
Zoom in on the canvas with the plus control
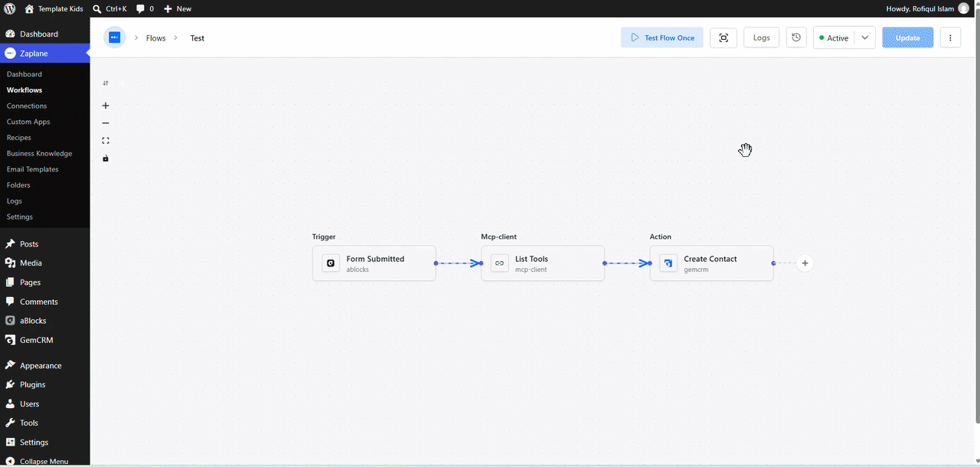(106, 106)
